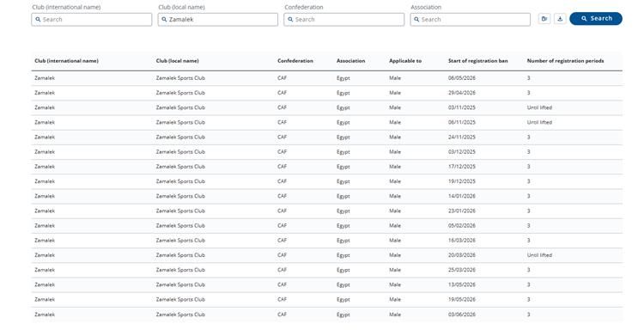This screenshot has width=644, height=330.
Task: Focus the Confederation search field
Action: click(x=343, y=19)
